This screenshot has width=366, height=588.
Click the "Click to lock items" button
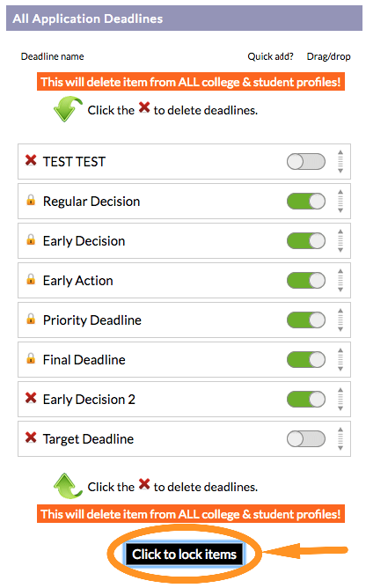coord(184,555)
